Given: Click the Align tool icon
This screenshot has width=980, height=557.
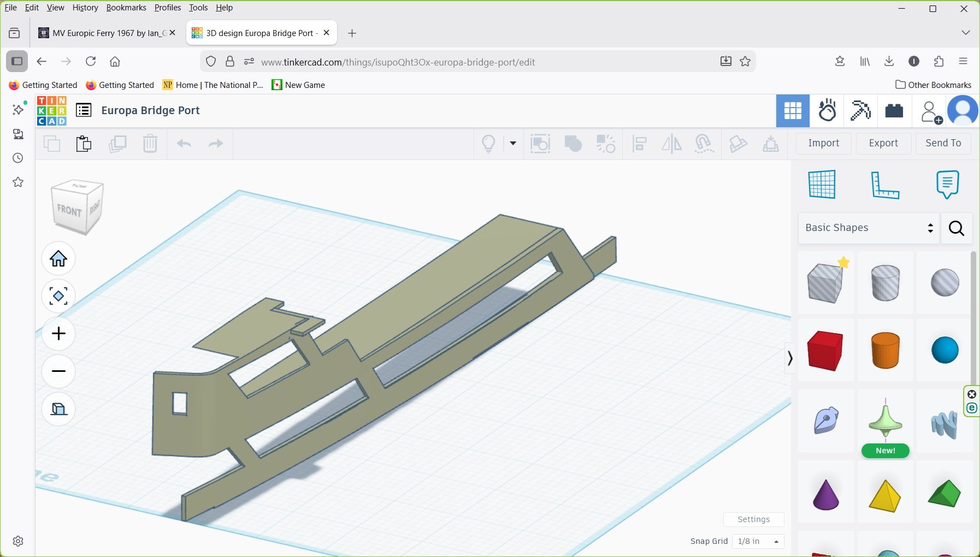Looking at the screenshot, I should 639,144.
